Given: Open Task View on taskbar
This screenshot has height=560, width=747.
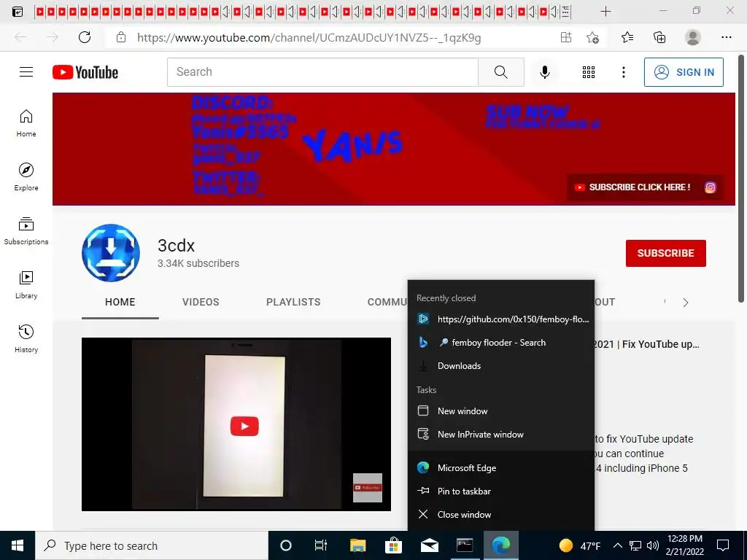Looking at the screenshot, I should [x=321, y=545].
